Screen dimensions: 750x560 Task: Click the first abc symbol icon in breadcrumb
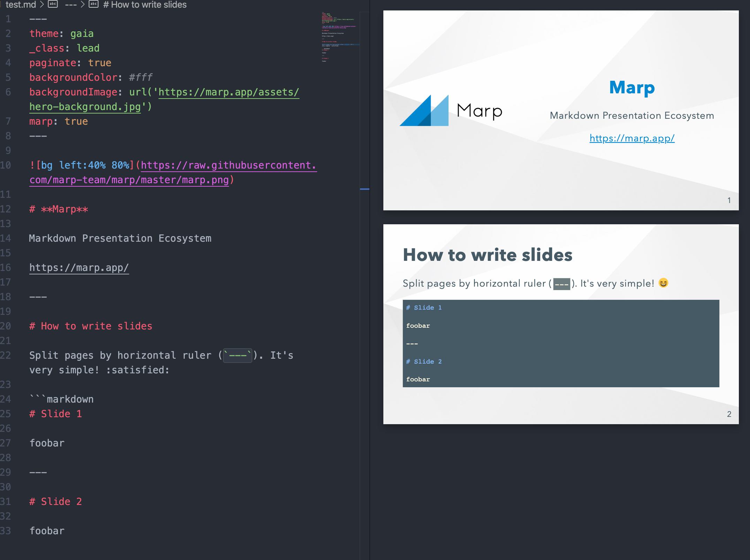click(53, 4)
